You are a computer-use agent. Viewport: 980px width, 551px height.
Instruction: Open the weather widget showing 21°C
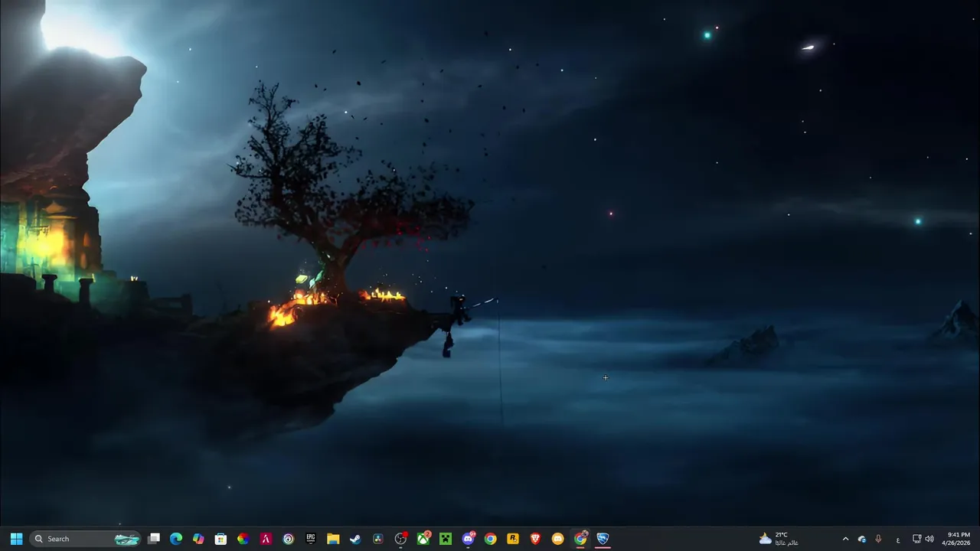click(779, 539)
